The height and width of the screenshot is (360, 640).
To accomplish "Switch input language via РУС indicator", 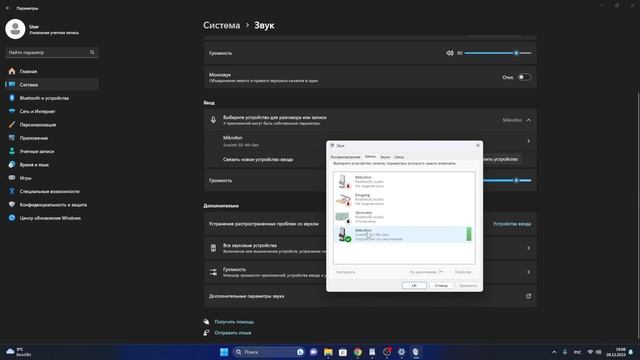I will click(578, 352).
